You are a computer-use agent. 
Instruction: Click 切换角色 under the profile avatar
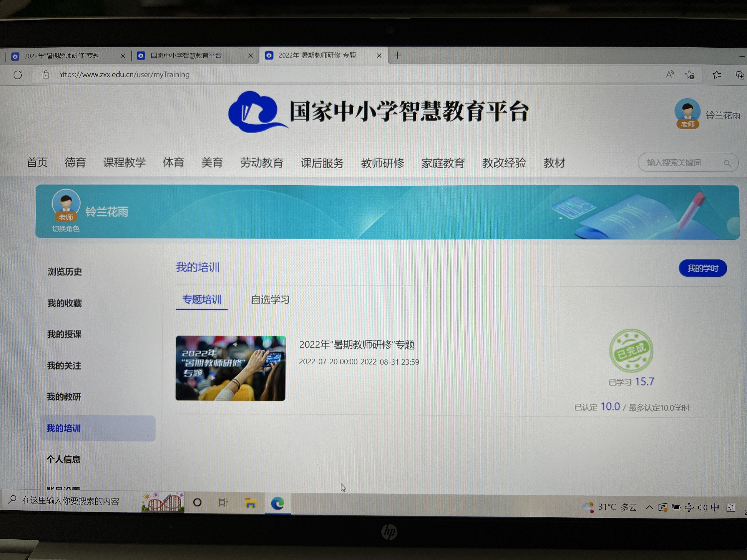click(x=66, y=229)
